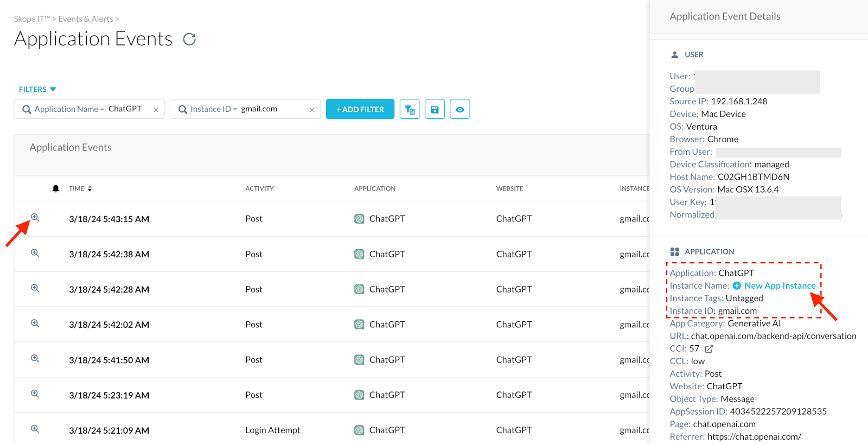Open details for the 5:42:38 AM event
This screenshot has width=868, height=444.
[35, 253]
